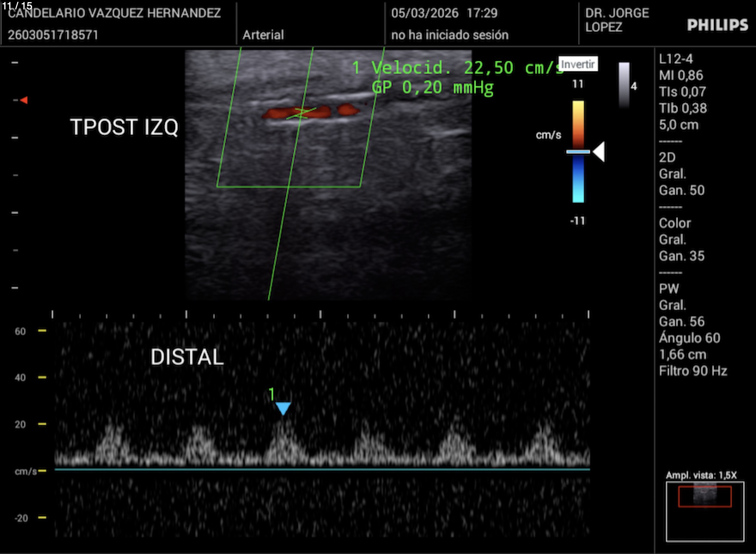The image size is (756, 554).
Task: Click the patient name in header
Action: pos(114,13)
